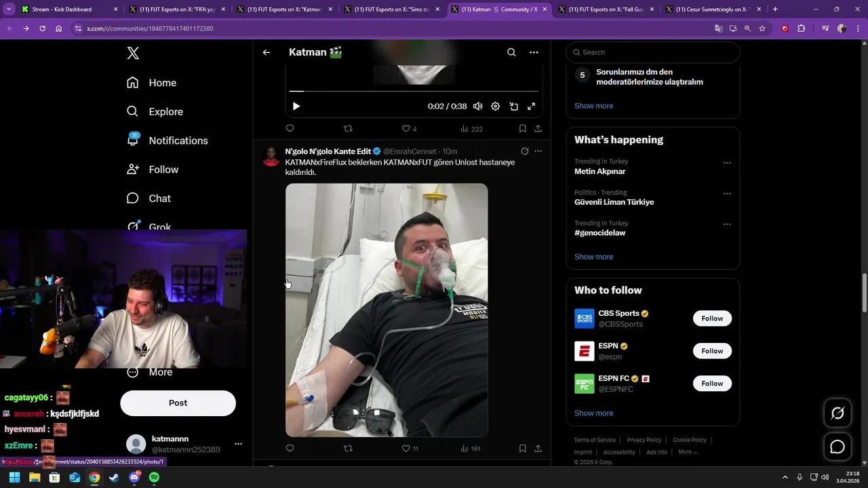
Task: Click the X logo in sidebar
Action: coord(133,54)
